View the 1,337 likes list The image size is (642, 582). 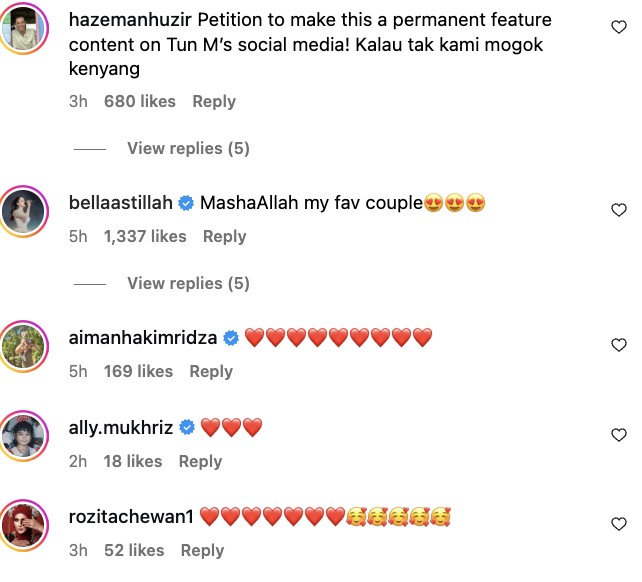(x=145, y=236)
